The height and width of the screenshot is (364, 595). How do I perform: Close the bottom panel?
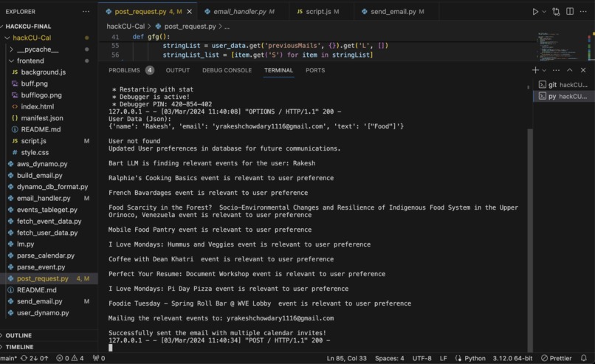pyautogui.click(x=583, y=70)
